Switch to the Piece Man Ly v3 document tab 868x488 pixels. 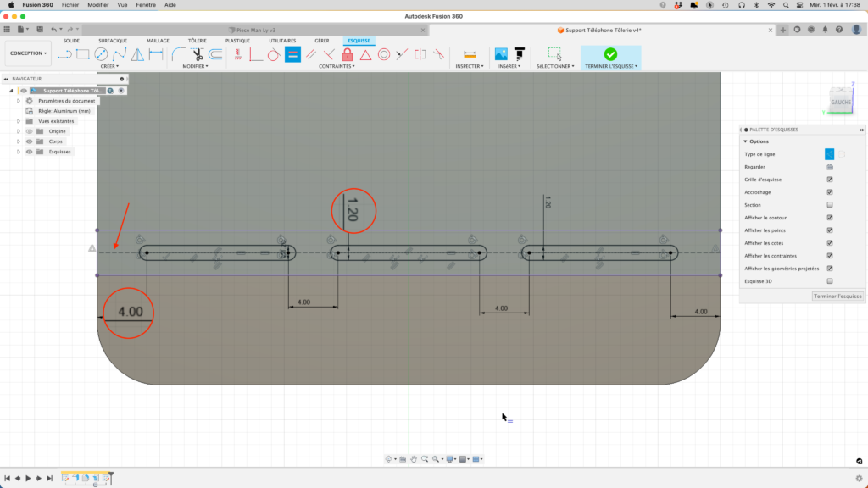click(255, 30)
